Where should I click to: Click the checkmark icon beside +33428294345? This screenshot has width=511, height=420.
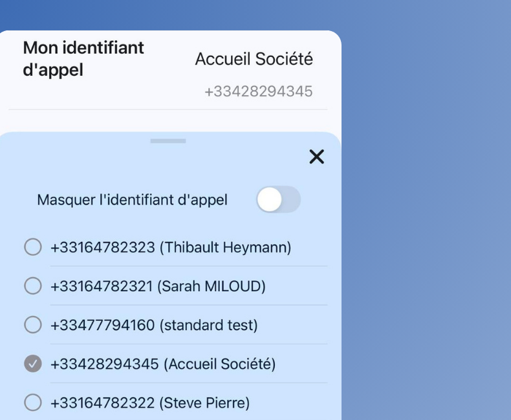coord(33,364)
